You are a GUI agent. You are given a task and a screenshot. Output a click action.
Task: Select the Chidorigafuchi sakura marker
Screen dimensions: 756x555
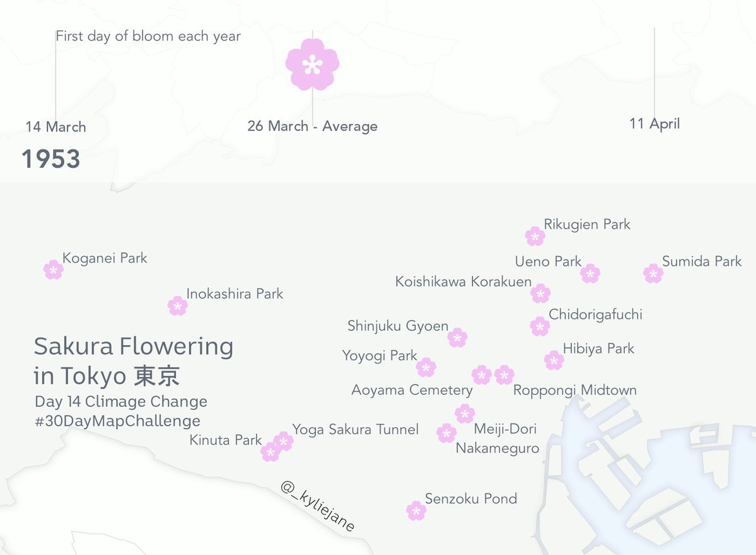tap(540, 326)
